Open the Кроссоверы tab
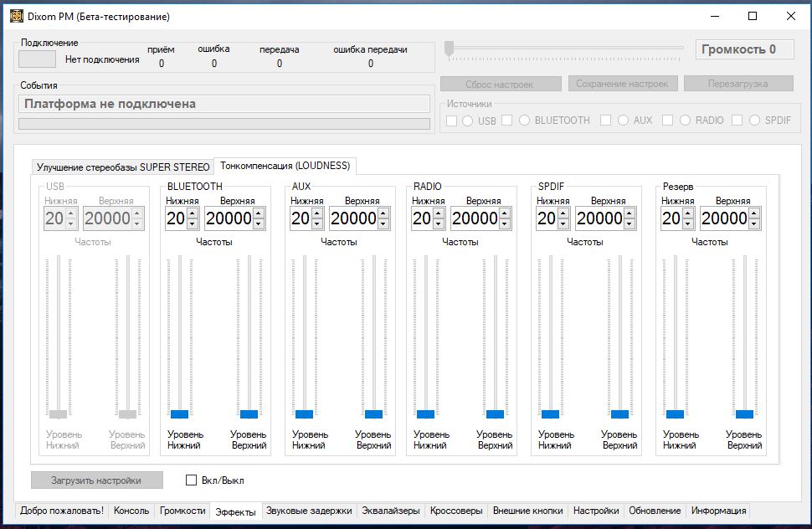812x529 pixels. (456, 511)
